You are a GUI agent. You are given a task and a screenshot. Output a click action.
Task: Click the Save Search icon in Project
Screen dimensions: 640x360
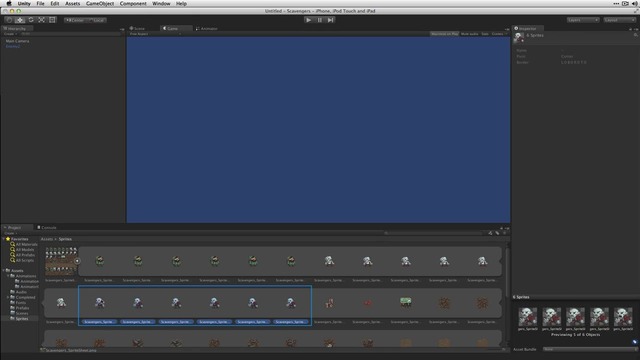tap(504, 233)
